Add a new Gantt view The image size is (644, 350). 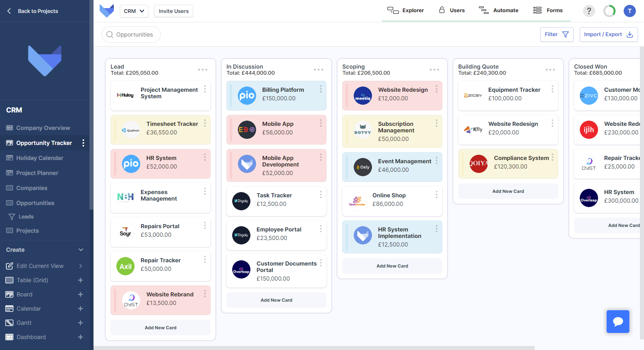tap(80, 323)
